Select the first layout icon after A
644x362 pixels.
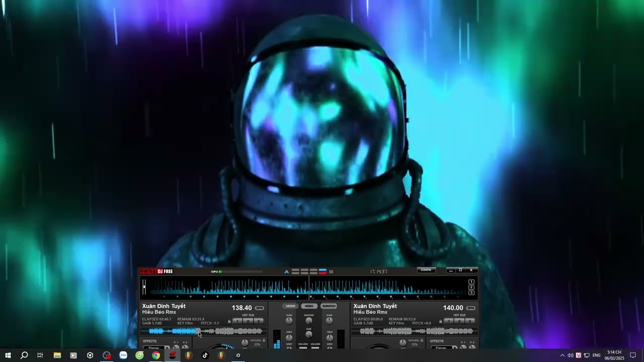pos(295,271)
